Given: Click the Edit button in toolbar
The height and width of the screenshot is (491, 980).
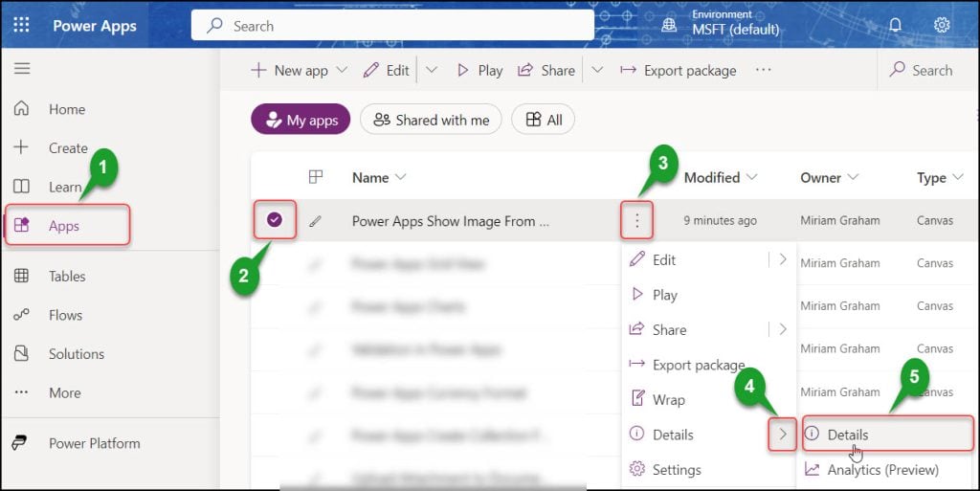Looking at the screenshot, I should pyautogui.click(x=387, y=70).
